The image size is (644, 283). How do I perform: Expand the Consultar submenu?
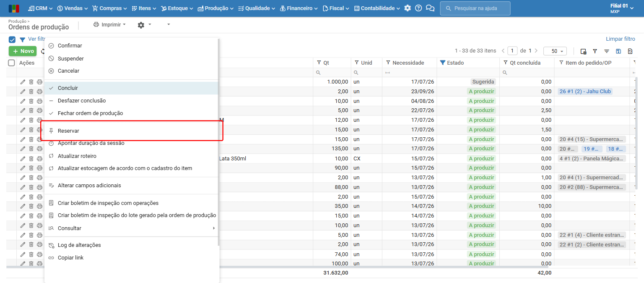pos(132,228)
